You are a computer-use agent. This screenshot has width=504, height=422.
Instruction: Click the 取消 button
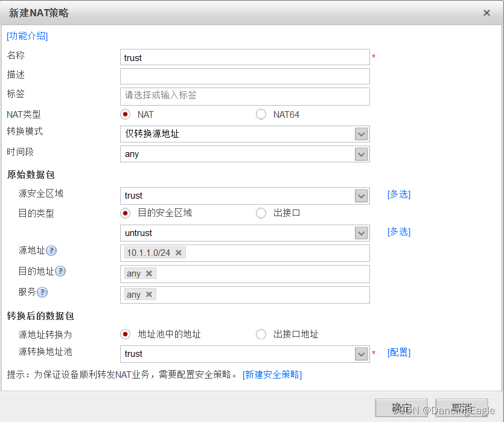(462, 408)
